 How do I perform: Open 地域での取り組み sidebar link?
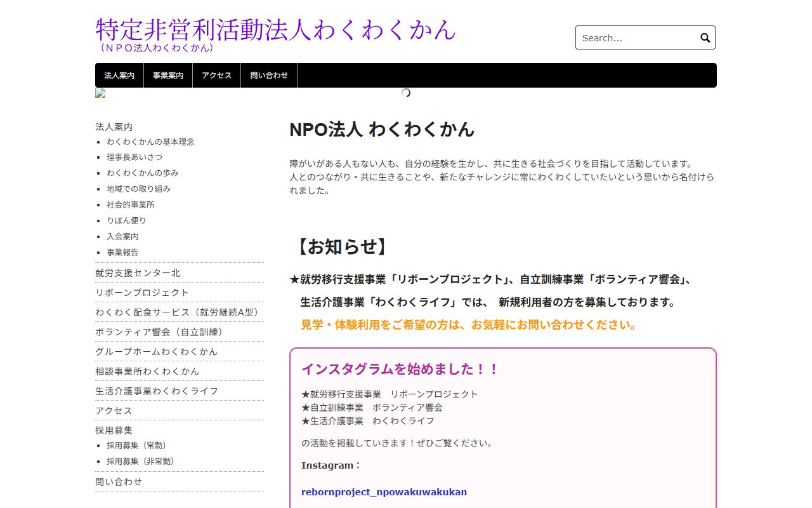138,189
